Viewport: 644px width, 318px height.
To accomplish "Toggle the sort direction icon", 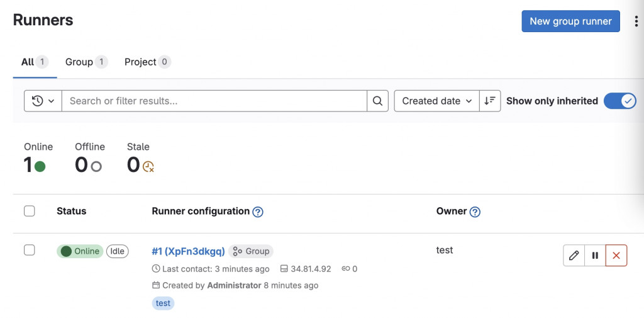I will pos(490,101).
